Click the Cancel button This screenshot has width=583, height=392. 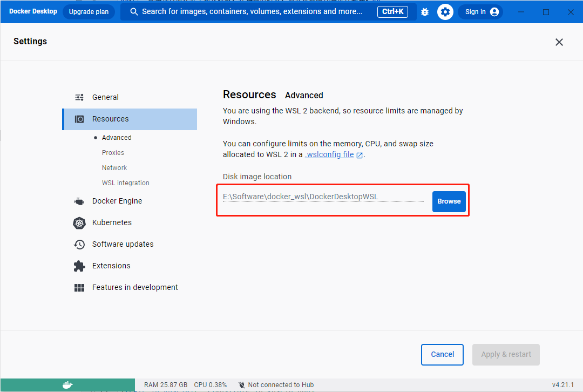pyautogui.click(x=442, y=354)
